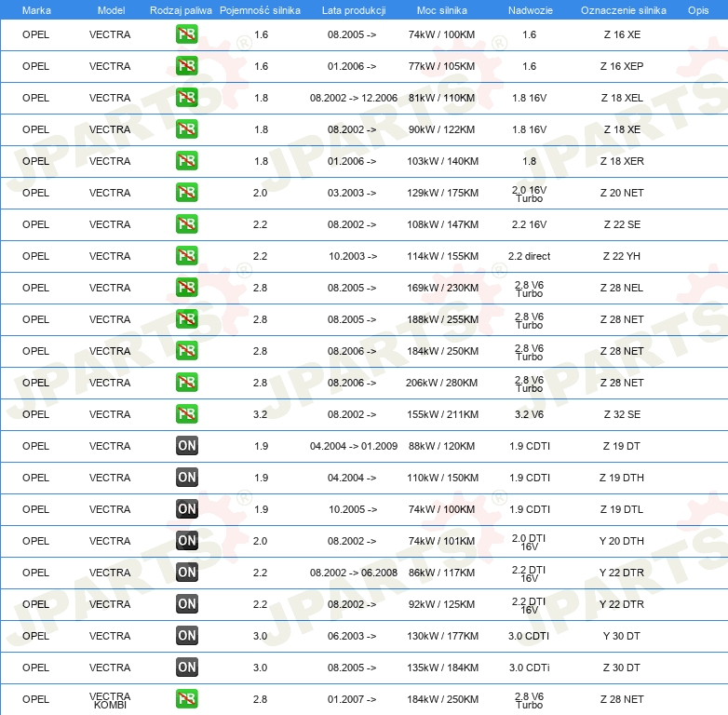
Task: Select engine code Y 20 DTH
Action: pyautogui.click(x=622, y=541)
